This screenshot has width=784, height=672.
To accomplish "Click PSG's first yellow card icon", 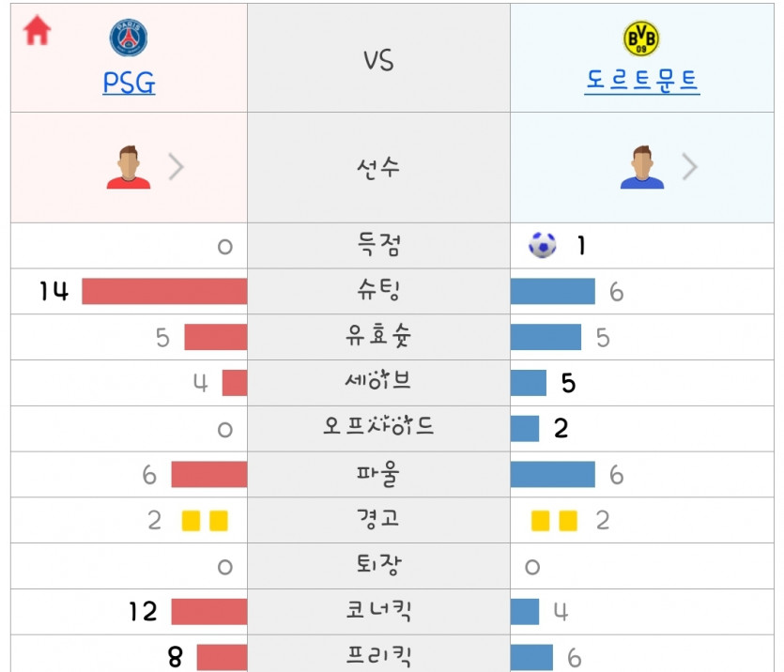I will pos(191,521).
